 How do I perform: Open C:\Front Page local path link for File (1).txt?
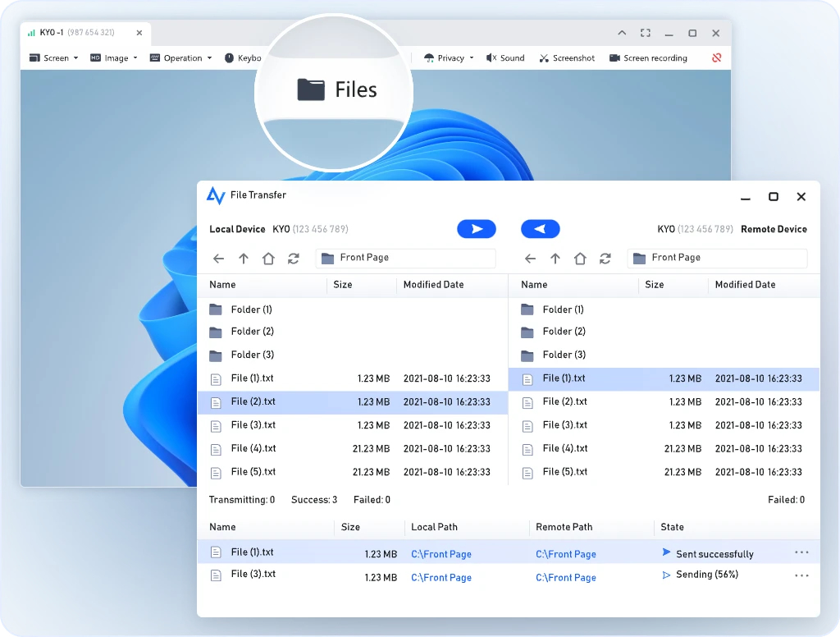pos(441,554)
